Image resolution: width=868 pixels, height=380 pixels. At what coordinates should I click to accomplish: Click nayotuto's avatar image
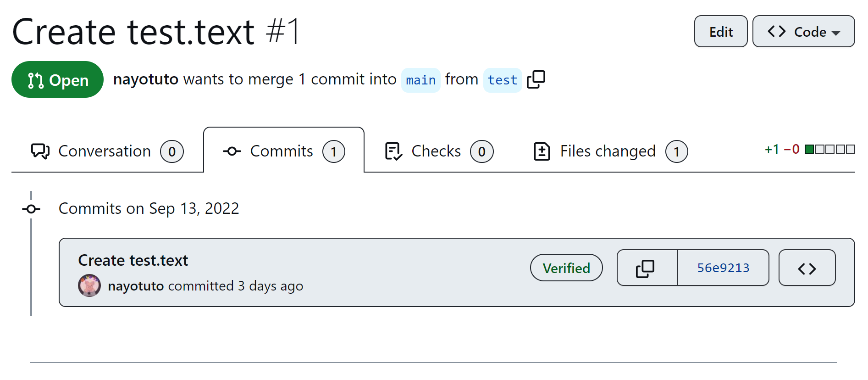tap(89, 285)
